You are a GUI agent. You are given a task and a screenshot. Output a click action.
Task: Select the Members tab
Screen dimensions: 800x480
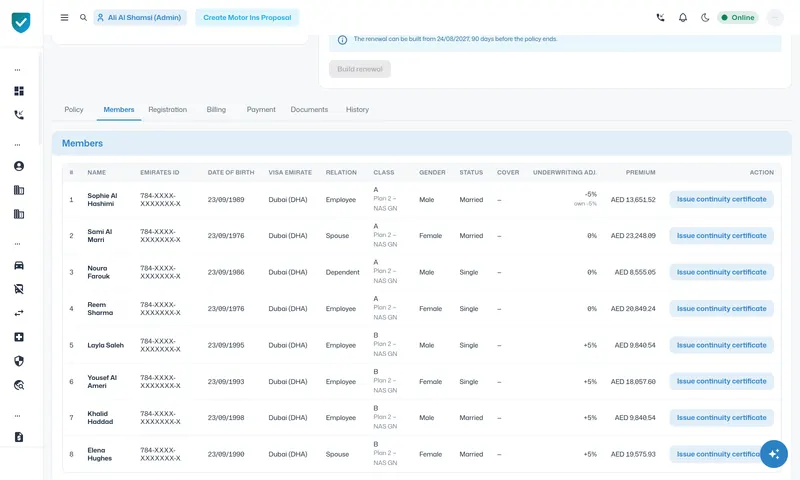coord(119,110)
